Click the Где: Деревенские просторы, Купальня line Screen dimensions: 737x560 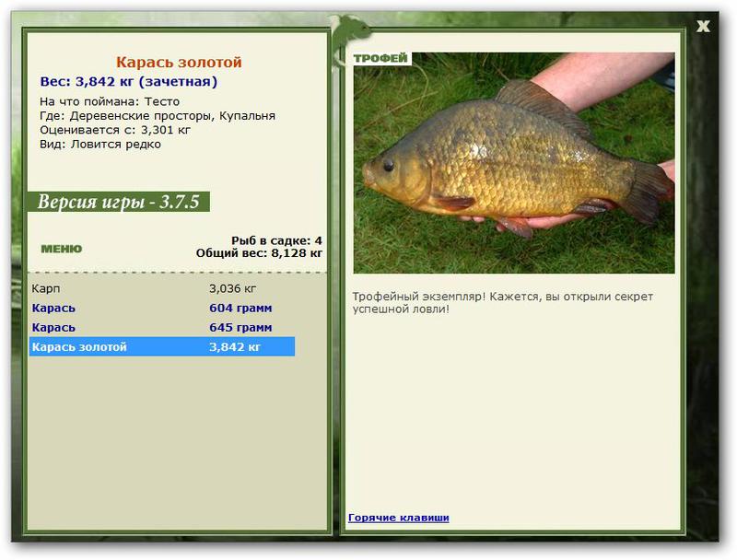(x=158, y=115)
